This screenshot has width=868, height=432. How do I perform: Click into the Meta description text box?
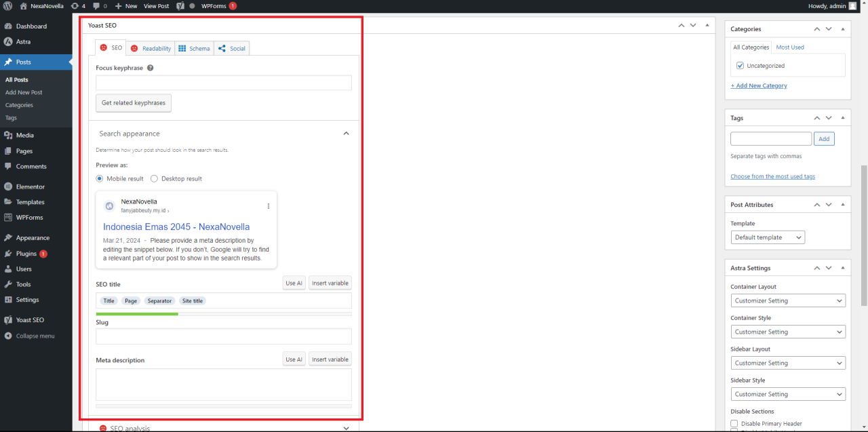223,385
